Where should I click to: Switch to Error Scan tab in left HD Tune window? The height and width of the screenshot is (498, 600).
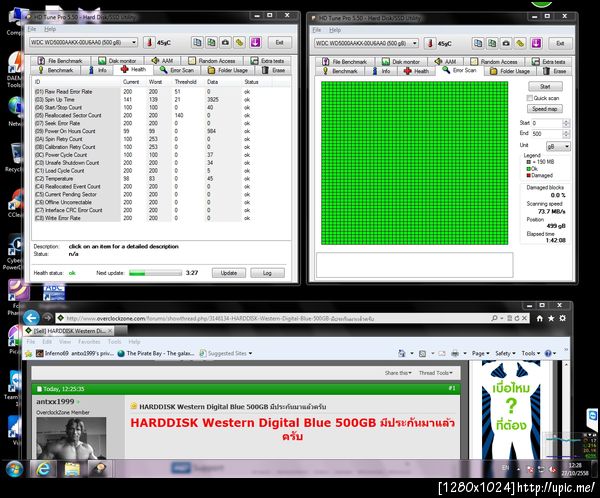click(x=177, y=70)
